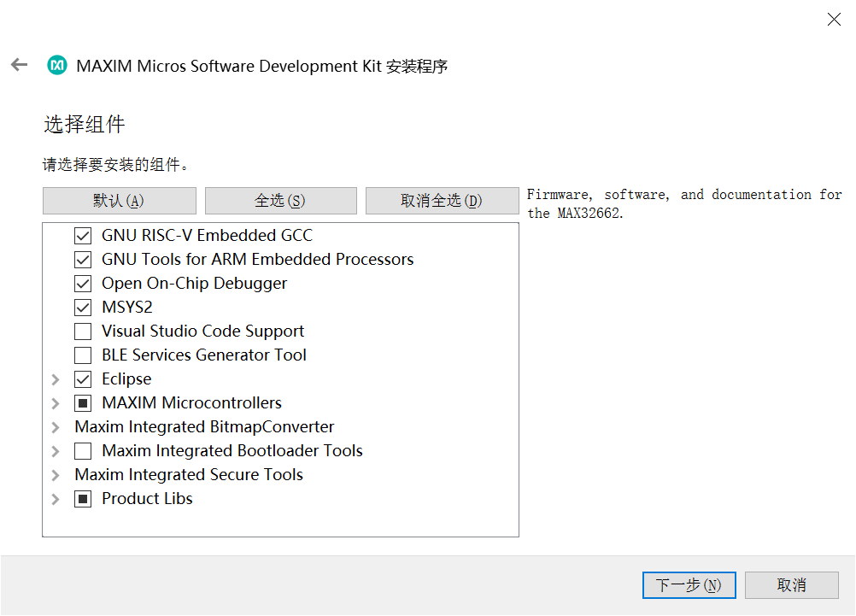Select Maxim Integrated BitmapConverter label

pyautogui.click(x=204, y=426)
